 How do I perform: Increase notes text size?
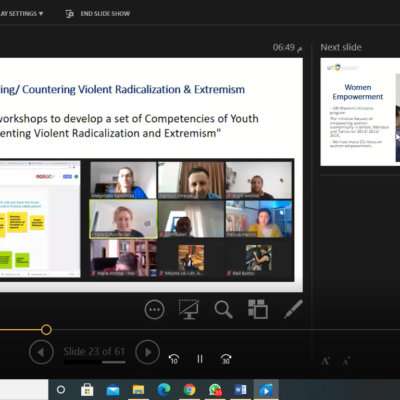(x=325, y=361)
